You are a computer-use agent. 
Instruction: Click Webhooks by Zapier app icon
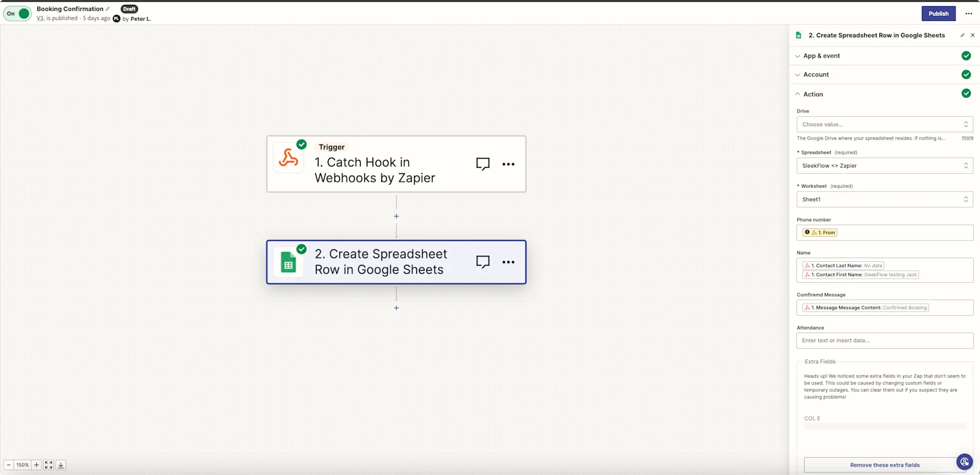(288, 158)
